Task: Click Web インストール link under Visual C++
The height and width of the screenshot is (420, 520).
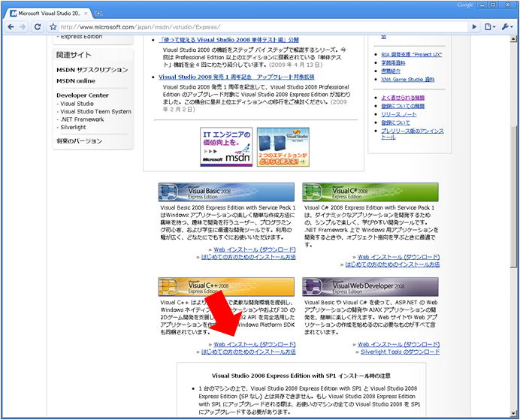Action: click(x=254, y=344)
